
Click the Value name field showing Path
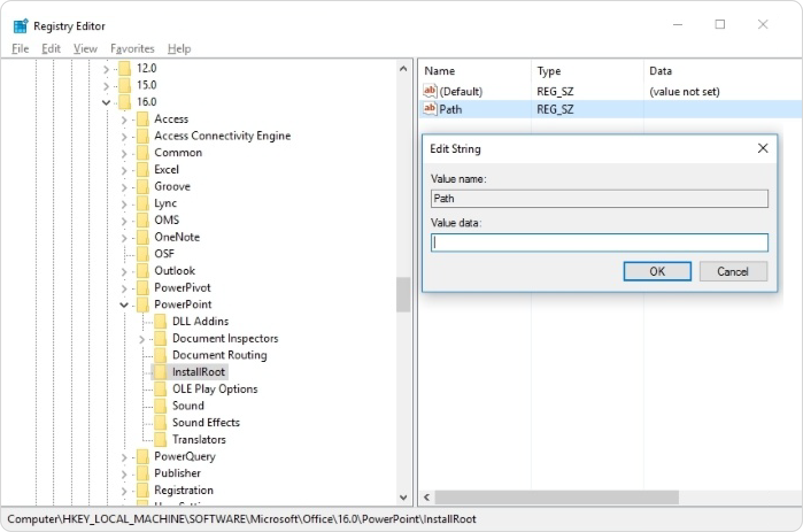click(x=599, y=199)
